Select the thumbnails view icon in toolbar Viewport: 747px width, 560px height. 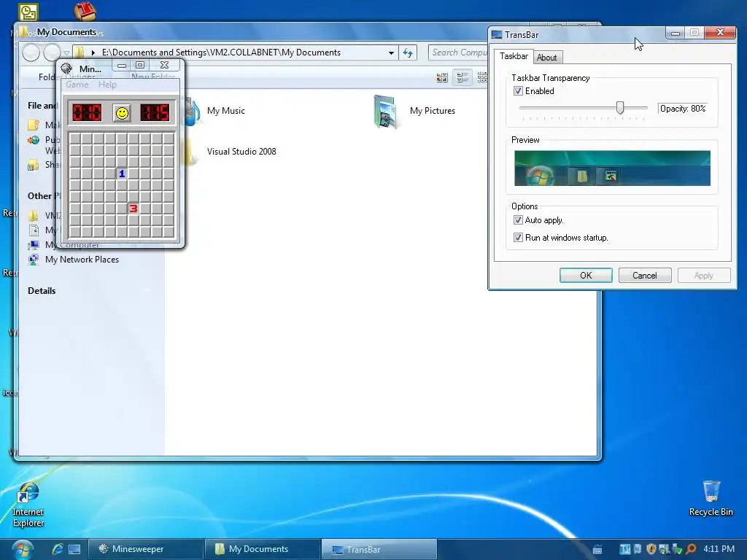coord(441,77)
